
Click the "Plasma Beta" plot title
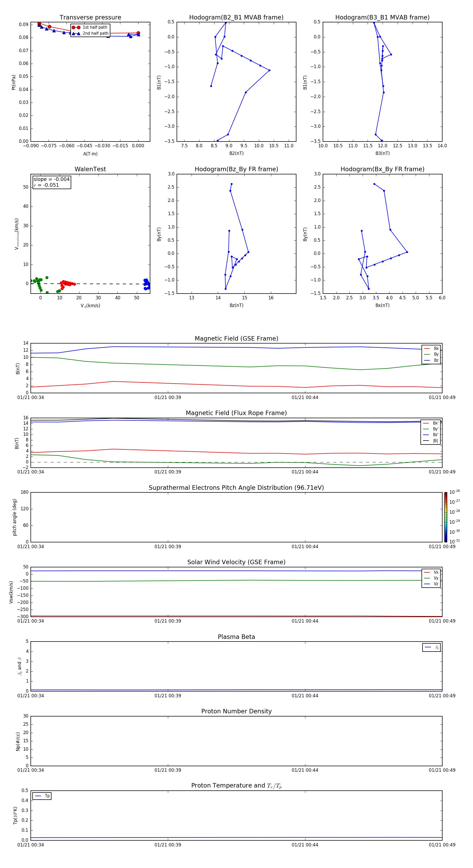(x=236, y=637)
